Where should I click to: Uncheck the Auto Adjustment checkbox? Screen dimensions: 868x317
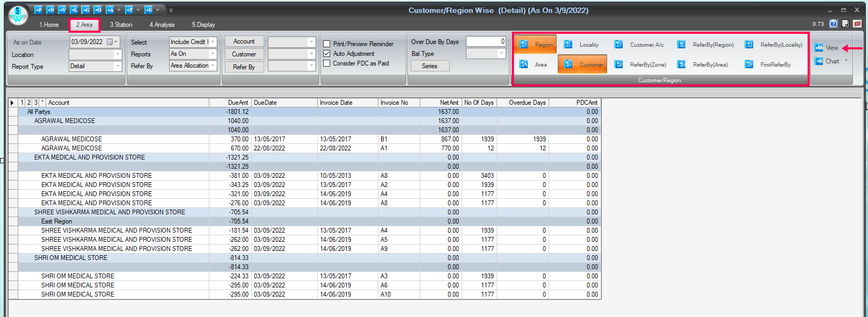click(326, 54)
